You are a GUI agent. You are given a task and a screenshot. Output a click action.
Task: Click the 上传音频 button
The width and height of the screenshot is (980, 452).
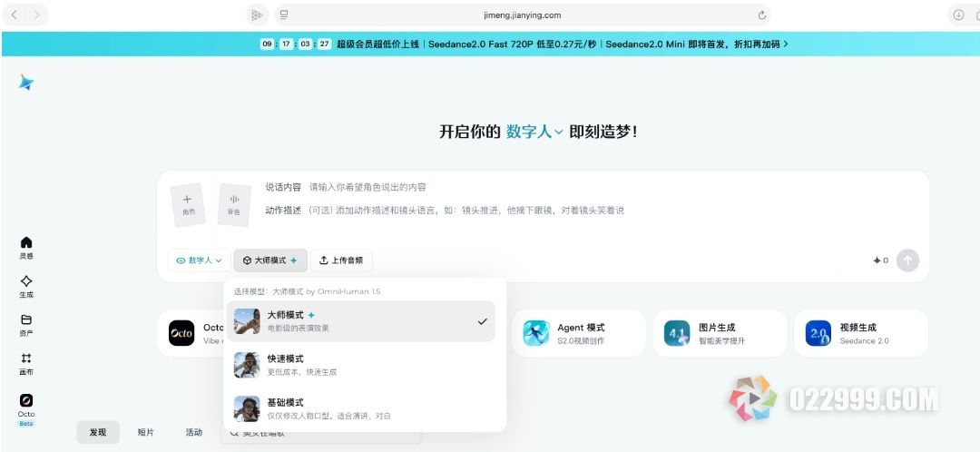point(341,260)
